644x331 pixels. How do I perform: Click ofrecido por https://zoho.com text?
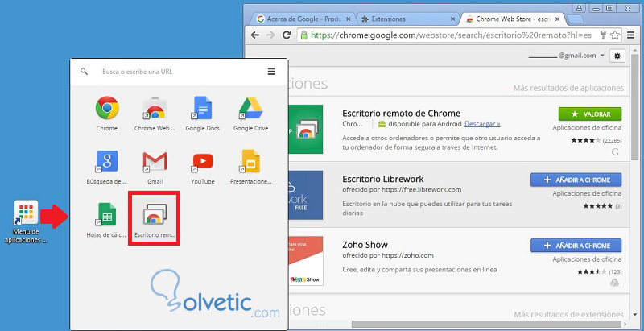388,255
